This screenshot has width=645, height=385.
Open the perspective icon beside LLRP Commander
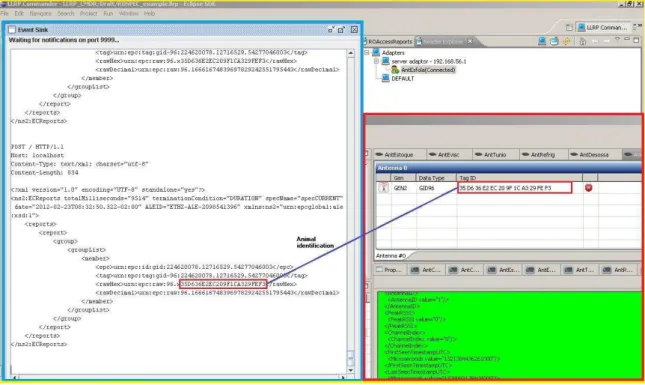tap(569, 28)
